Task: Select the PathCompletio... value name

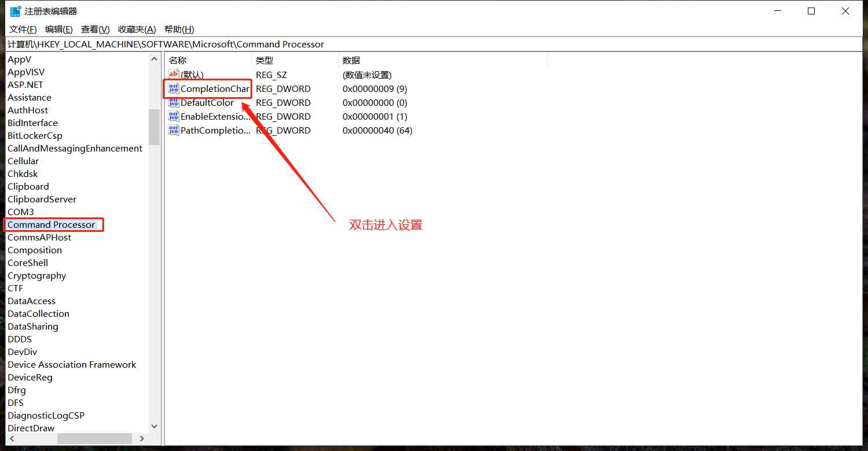Action: click(215, 130)
